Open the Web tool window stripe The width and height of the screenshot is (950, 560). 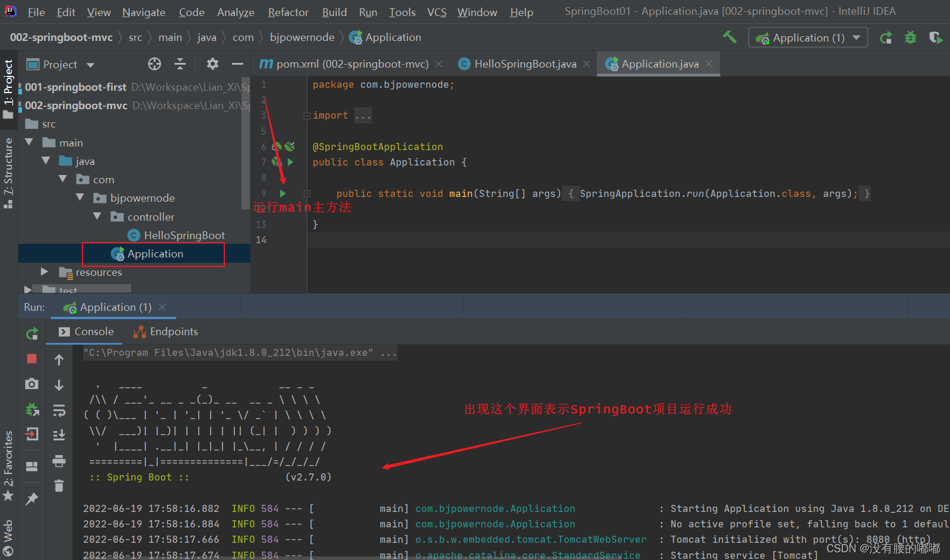point(8,537)
